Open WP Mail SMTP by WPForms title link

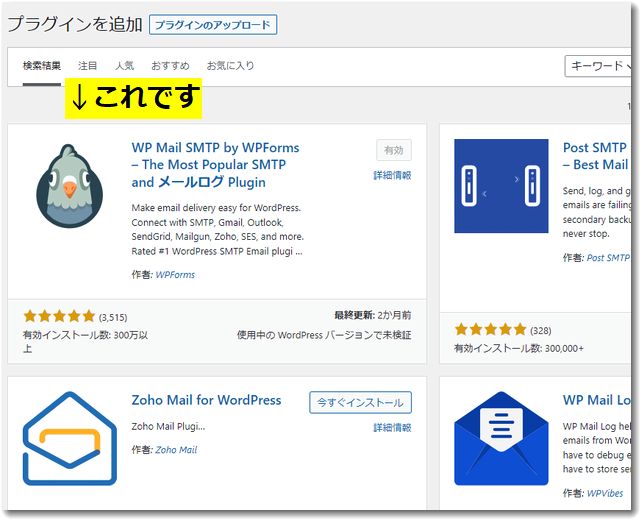tap(215, 165)
